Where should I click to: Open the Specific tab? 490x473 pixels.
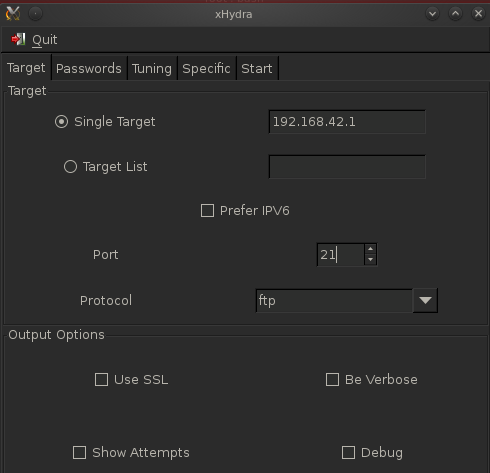(x=206, y=68)
